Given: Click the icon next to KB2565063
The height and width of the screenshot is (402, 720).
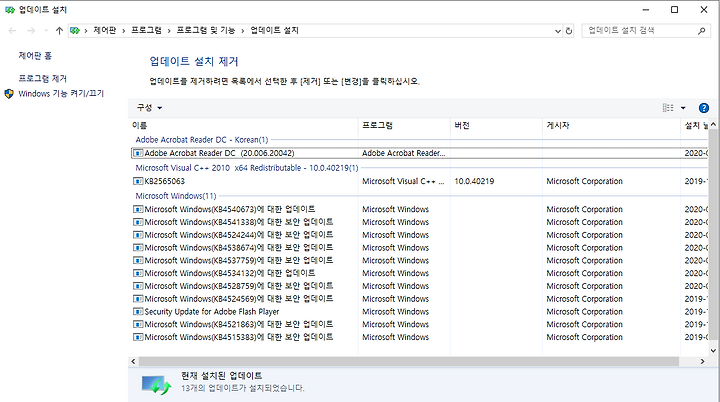Looking at the screenshot, I should coord(138,181).
